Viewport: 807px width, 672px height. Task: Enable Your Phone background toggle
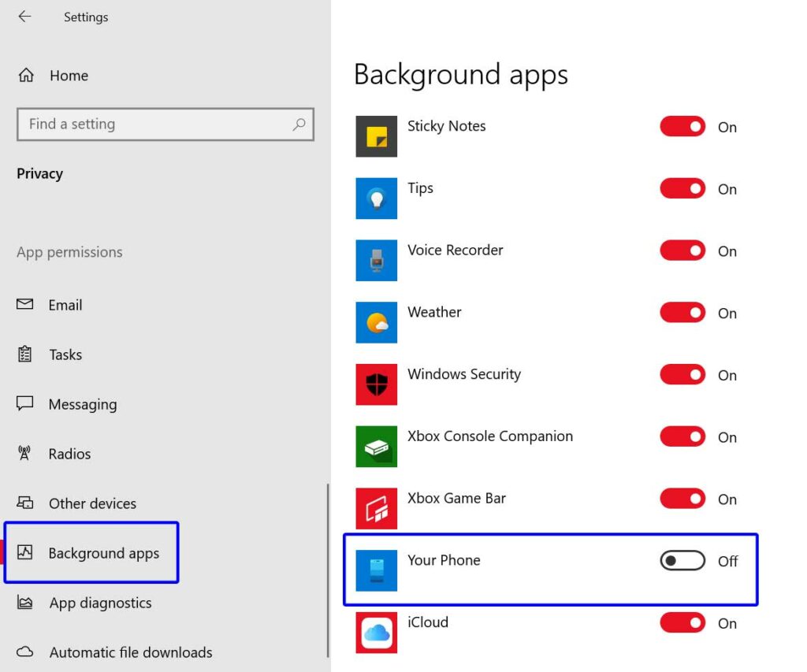pyautogui.click(x=682, y=560)
